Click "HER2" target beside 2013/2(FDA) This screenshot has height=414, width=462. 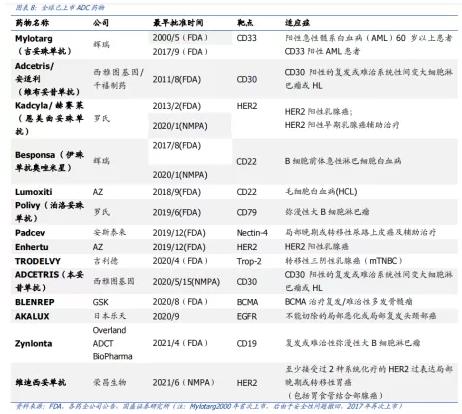click(x=247, y=106)
